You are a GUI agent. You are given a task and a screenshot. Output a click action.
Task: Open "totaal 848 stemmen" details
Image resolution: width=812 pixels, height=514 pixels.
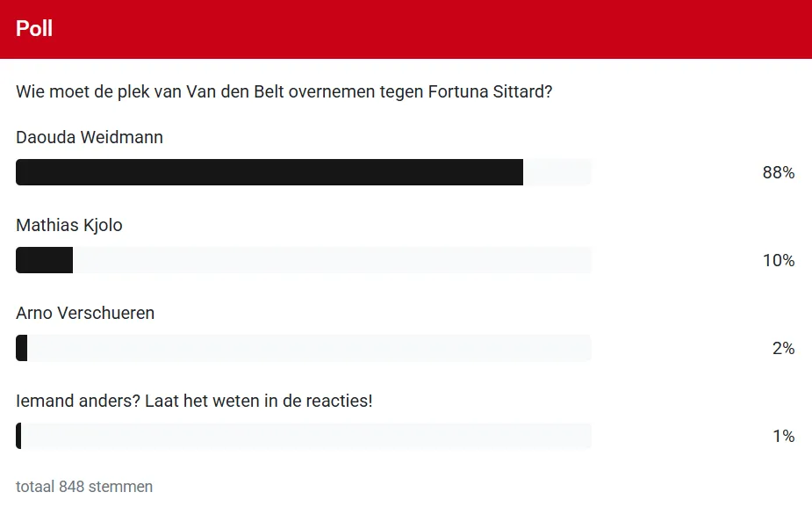pos(84,486)
